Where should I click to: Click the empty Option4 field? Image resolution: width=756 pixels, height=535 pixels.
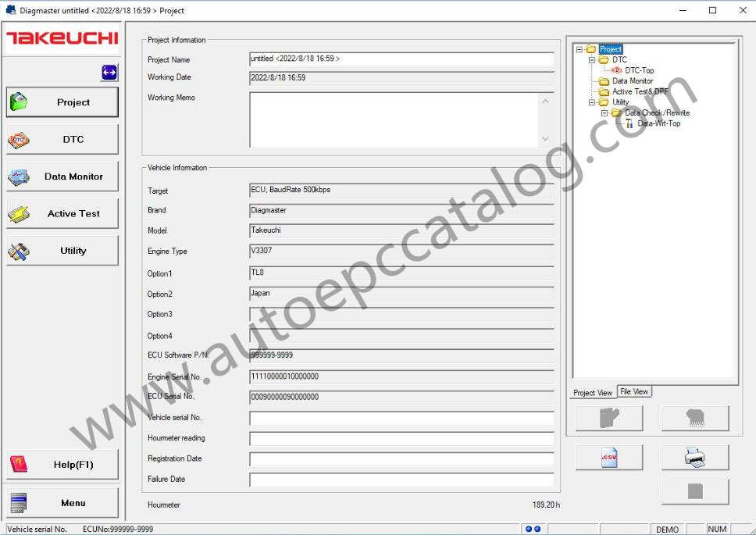coord(401,336)
